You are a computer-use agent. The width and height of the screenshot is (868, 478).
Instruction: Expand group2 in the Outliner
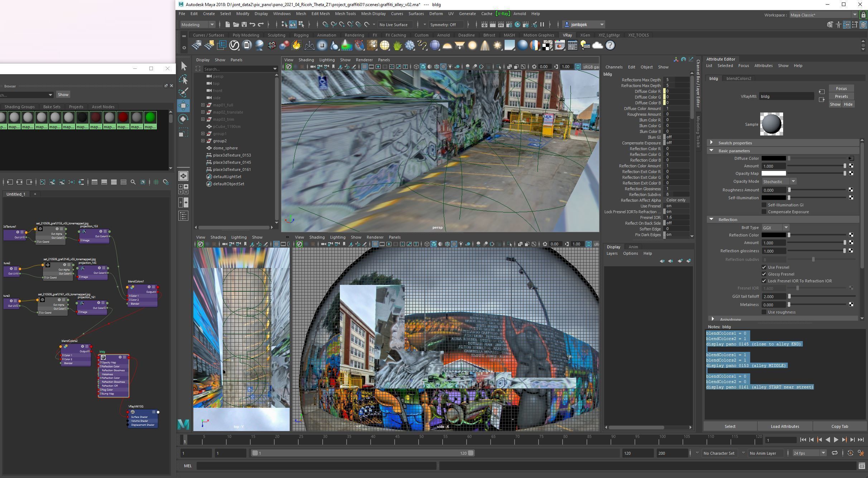point(203,141)
